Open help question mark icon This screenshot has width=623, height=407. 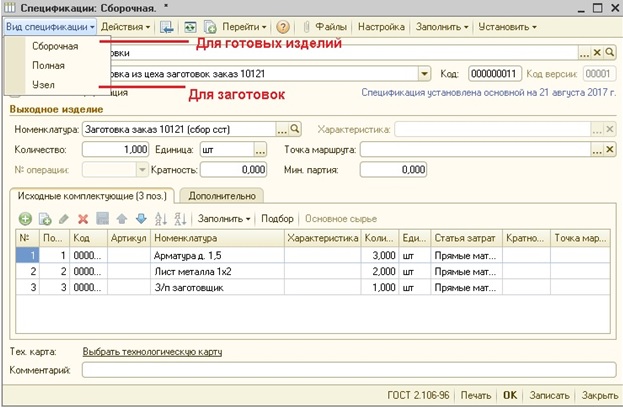[x=282, y=27]
